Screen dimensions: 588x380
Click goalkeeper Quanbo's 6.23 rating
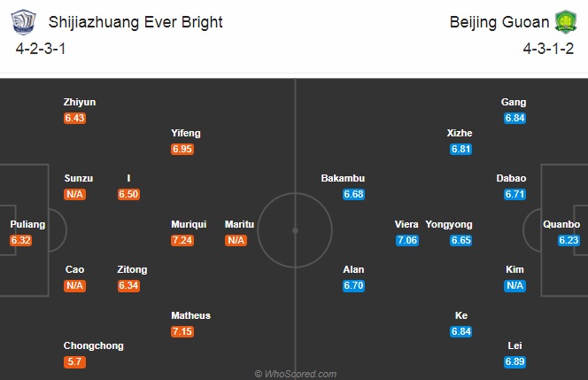click(x=568, y=240)
